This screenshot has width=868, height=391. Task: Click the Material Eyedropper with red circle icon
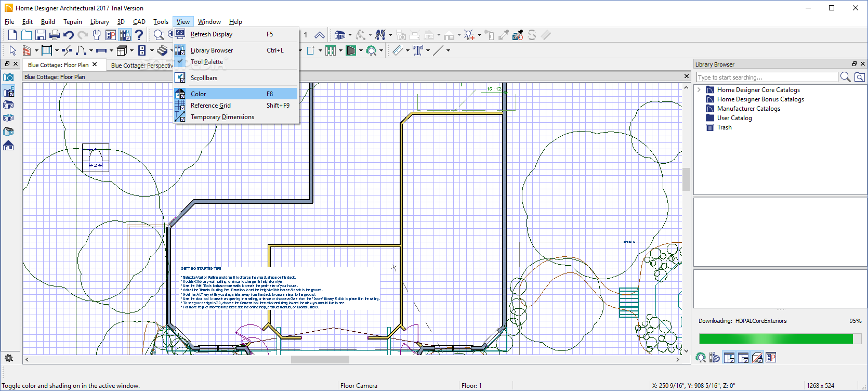pyautogui.click(x=518, y=35)
